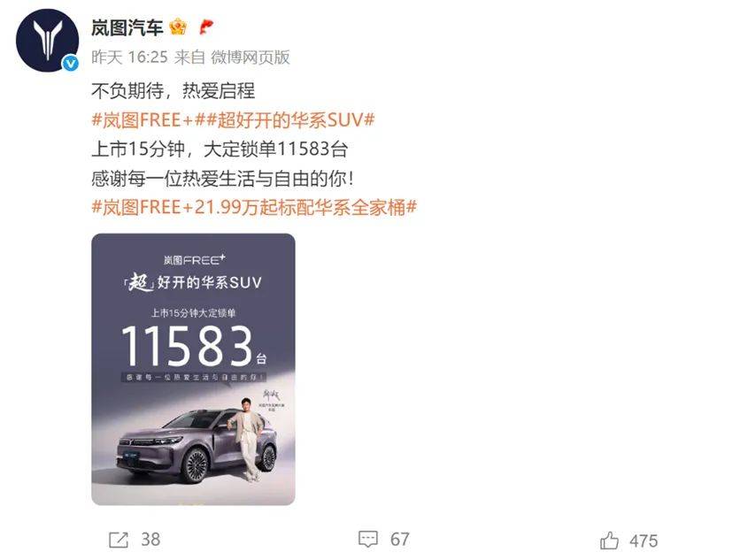Open the 岚图汽车 account name link
Viewport: 748px width, 560px height.
(127, 27)
